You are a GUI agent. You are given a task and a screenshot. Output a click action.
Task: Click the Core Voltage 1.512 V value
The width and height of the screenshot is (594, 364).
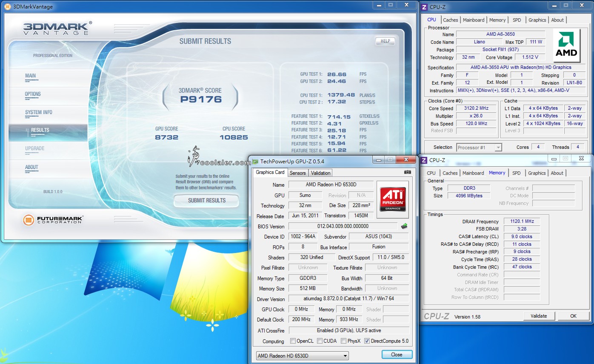tap(530, 57)
